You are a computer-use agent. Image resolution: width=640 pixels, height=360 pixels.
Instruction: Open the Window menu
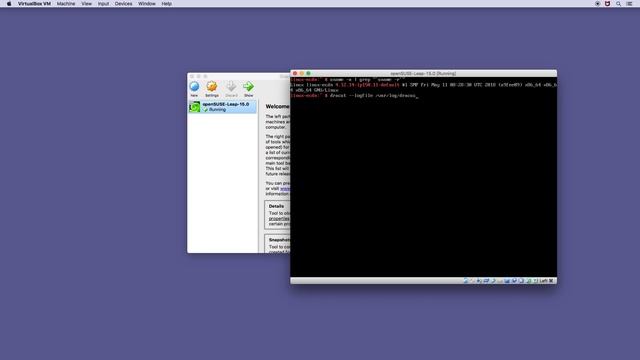pyautogui.click(x=147, y=4)
